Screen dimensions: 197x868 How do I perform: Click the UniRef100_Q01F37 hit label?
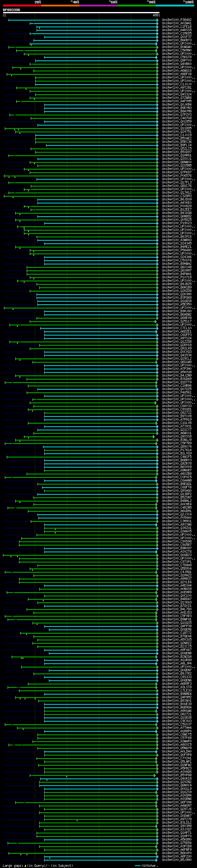click(177, 37)
